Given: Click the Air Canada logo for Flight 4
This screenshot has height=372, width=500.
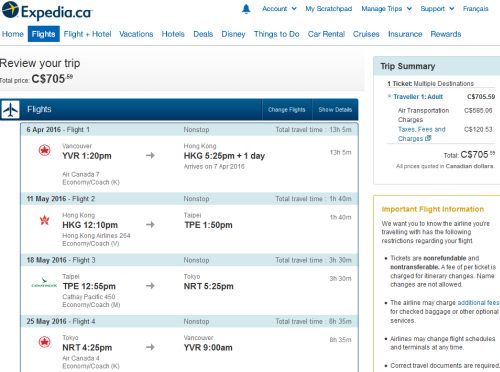Looking at the screenshot, I should [x=44, y=342].
